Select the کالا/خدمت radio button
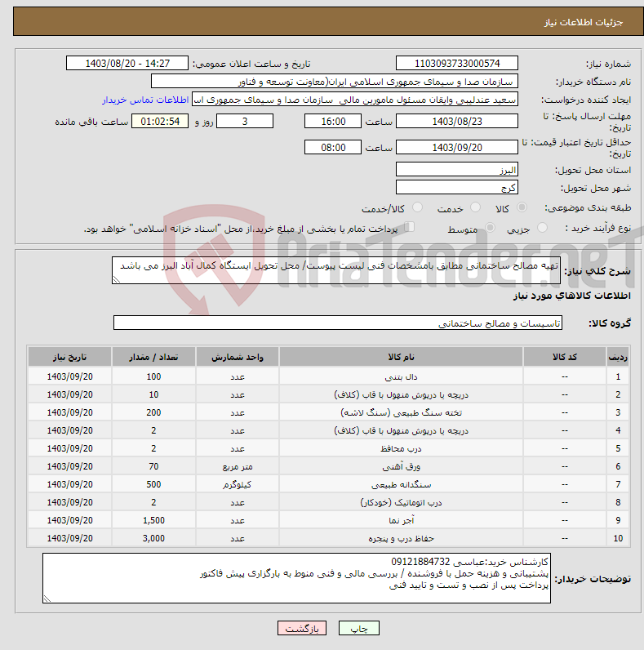This screenshot has height=650, width=644. pos(417,207)
